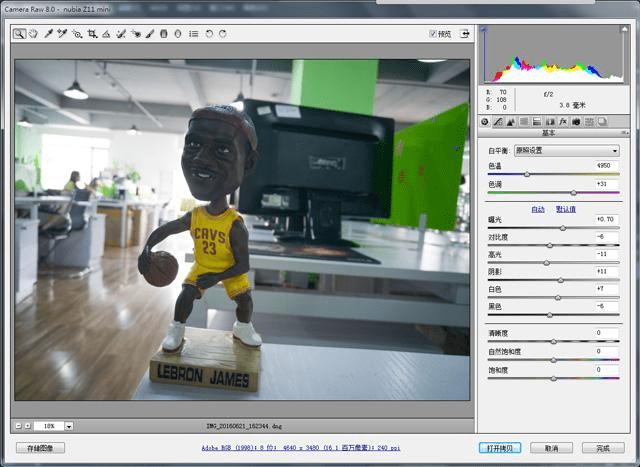Click the RGB histogram graph

point(554,54)
